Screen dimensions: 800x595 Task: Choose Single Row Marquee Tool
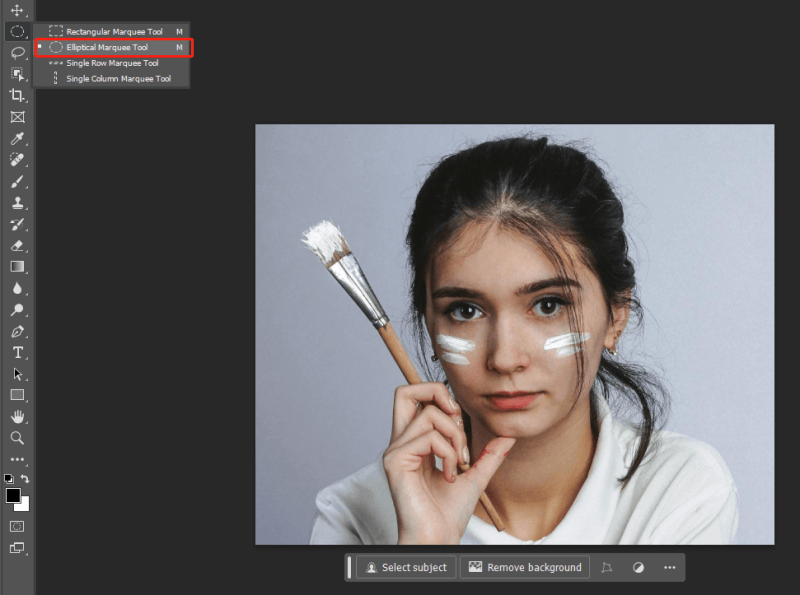(x=112, y=63)
